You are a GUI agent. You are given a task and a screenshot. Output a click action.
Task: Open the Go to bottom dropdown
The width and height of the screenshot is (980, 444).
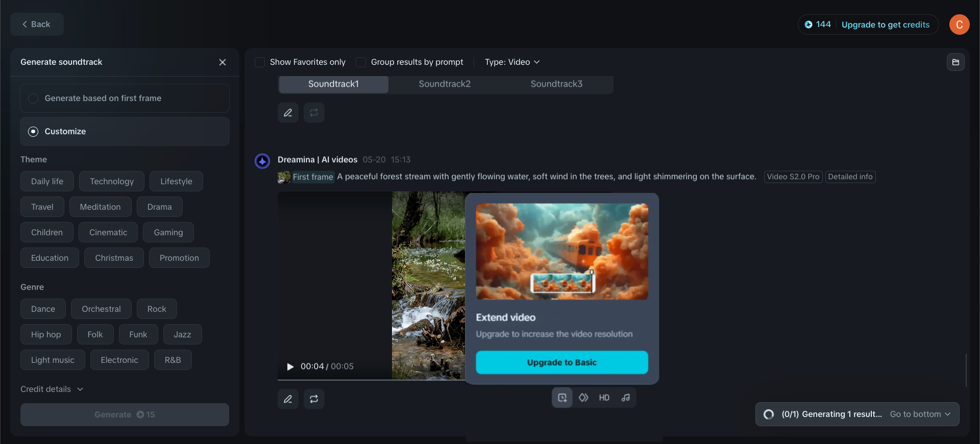tap(920, 414)
